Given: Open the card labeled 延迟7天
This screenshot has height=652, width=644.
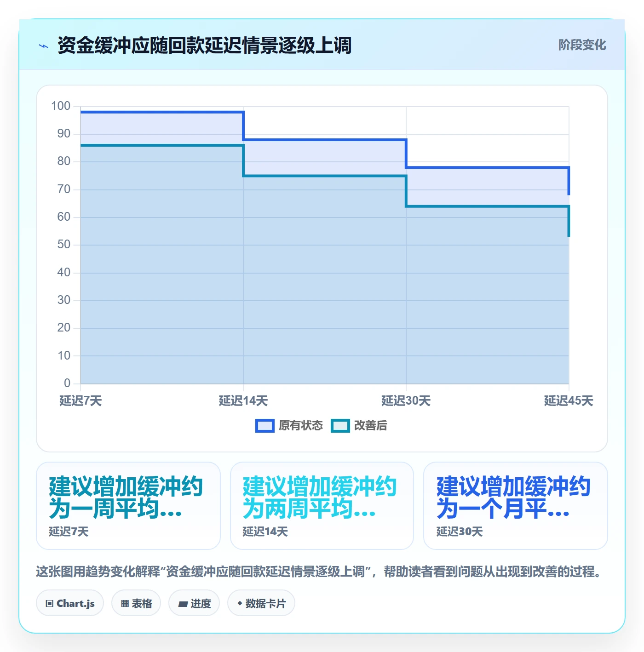Looking at the screenshot, I should pyautogui.click(x=128, y=506).
